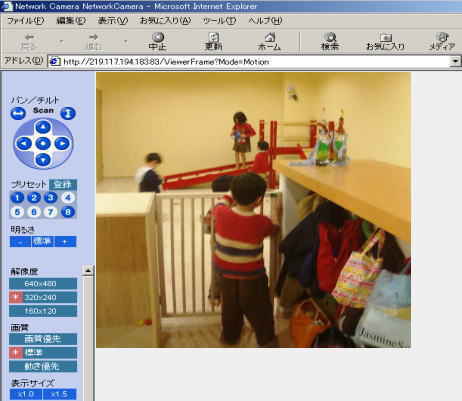Click the tilt down arrow button

pyautogui.click(x=43, y=160)
